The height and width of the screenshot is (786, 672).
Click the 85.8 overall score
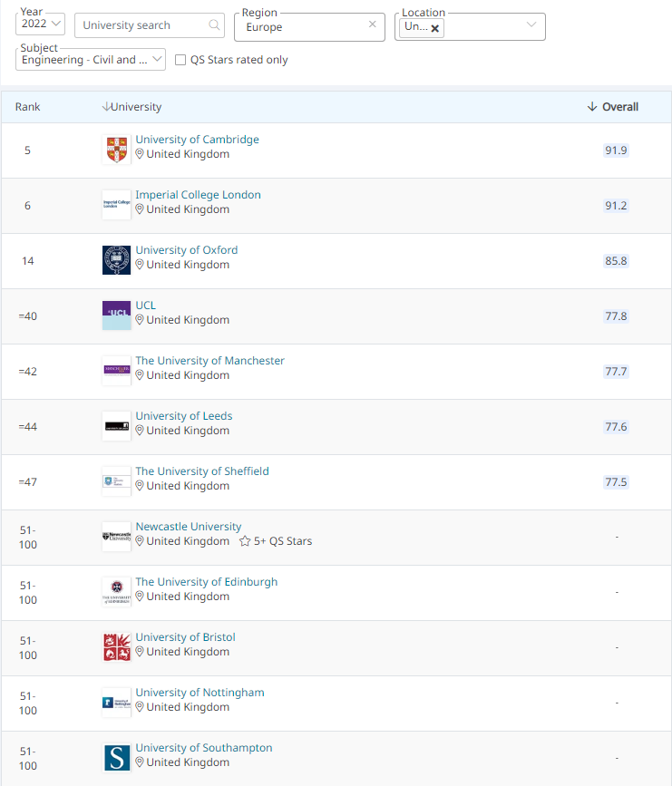click(x=616, y=261)
